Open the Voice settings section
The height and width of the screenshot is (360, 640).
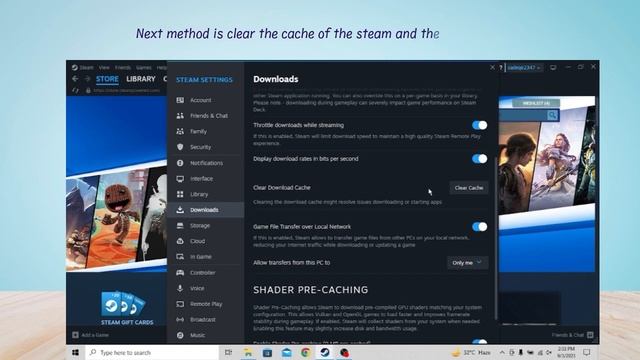pyautogui.click(x=205, y=288)
